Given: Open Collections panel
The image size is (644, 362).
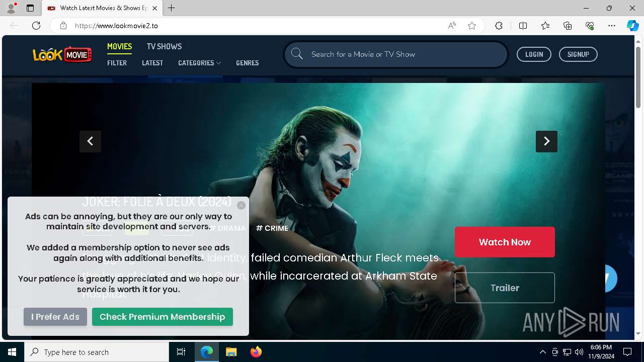Looking at the screenshot, I should click(568, 26).
